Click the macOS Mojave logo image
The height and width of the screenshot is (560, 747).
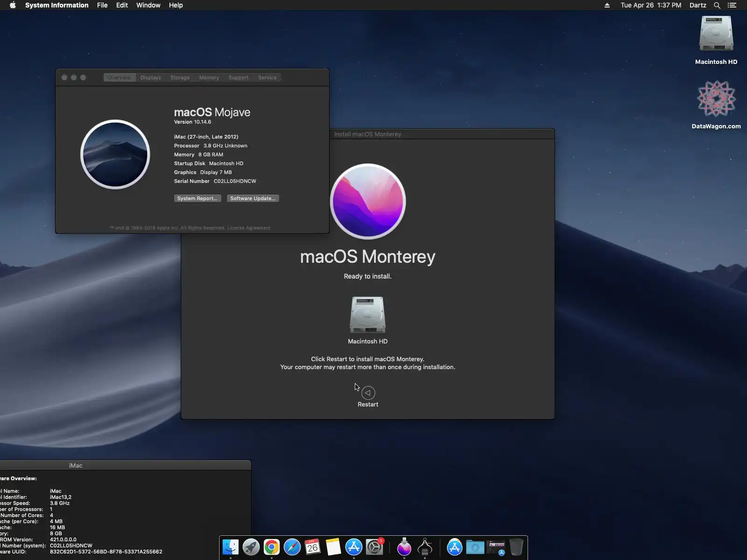click(x=115, y=154)
